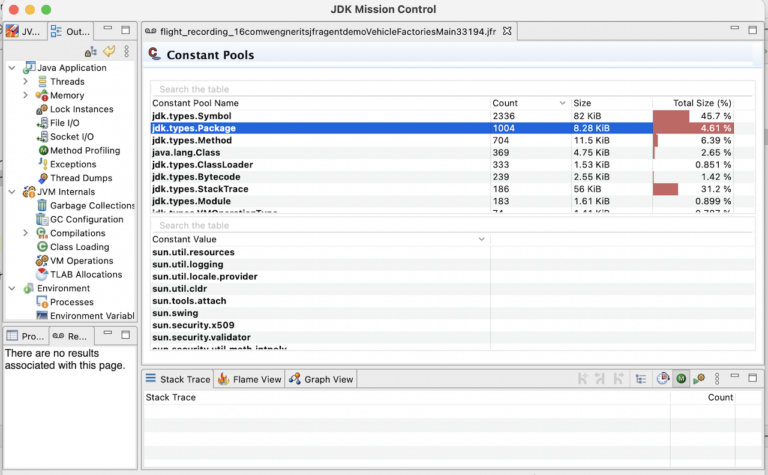Click the clock icon in the stack trace toolbar
This screenshot has width=768, height=475.
663,378
